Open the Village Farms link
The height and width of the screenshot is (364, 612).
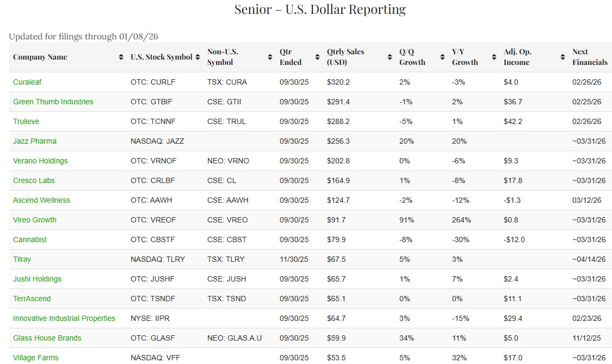point(36,358)
